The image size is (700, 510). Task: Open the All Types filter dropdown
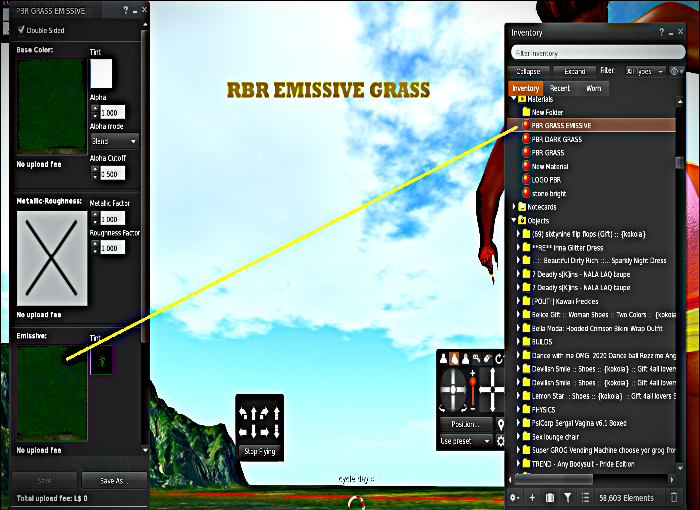tap(645, 71)
